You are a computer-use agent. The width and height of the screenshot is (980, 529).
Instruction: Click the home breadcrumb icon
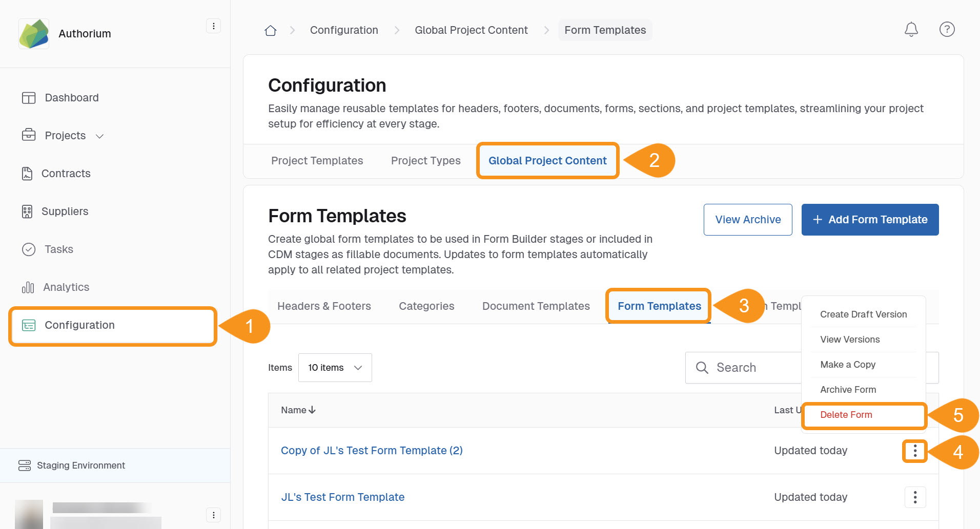pos(271,30)
